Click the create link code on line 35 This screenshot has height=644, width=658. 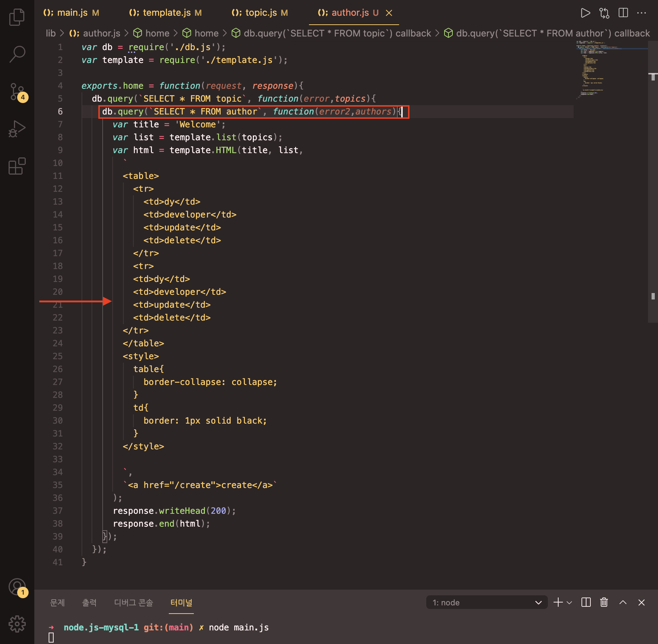tap(200, 485)
